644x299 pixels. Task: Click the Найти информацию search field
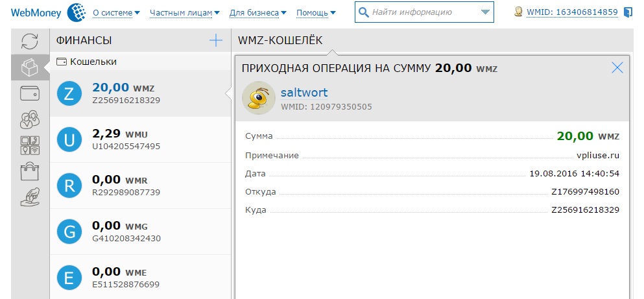pyautogui.click(x=424, y=12)
